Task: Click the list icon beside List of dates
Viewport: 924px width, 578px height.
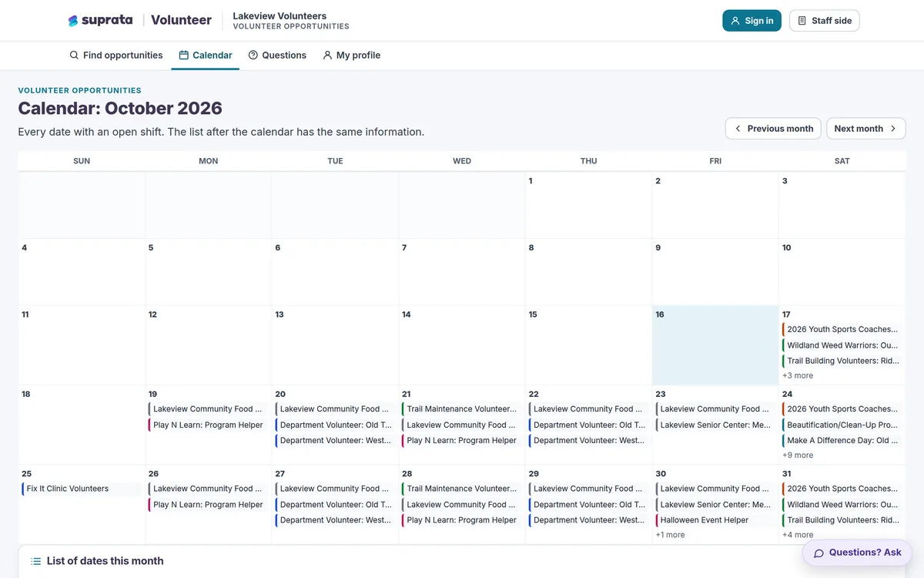Action: pyautogui.click(x=35, y=561)
